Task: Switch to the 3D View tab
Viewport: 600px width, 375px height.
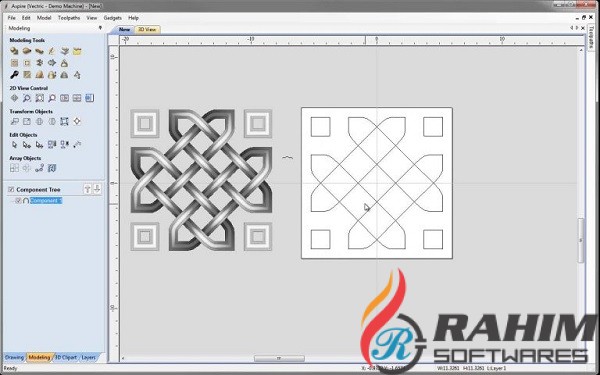Action: coord(147,29)
